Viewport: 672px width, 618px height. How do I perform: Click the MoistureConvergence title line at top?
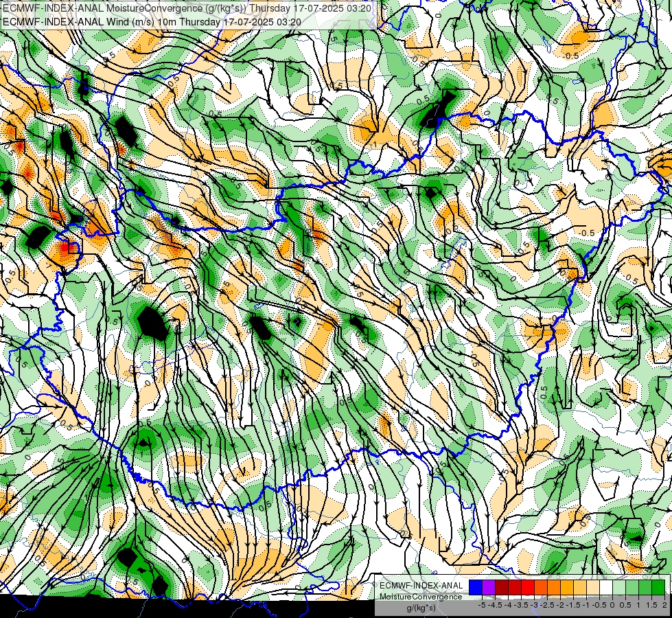[187, 8]
